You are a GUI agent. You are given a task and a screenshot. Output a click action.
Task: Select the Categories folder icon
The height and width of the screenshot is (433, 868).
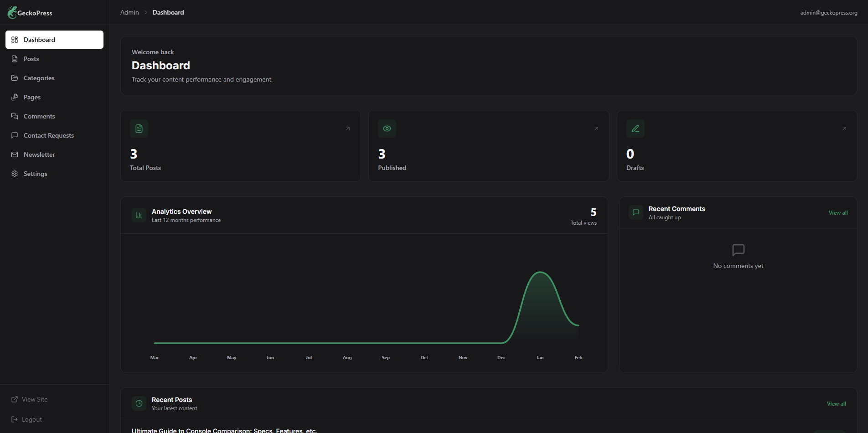15,77
